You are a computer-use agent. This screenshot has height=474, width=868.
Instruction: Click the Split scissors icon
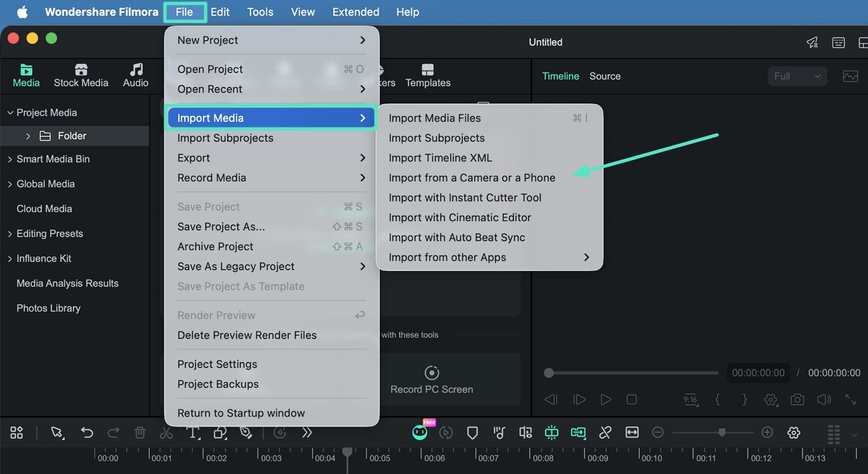tap(166, 433)
